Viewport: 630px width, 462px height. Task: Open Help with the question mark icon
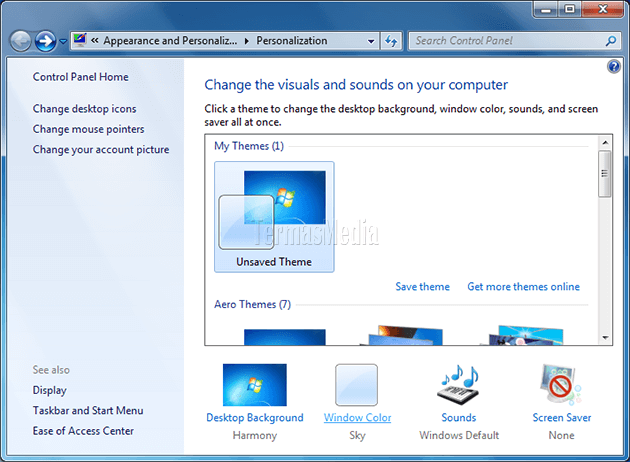pyautogui.click(x=614, y=66)
